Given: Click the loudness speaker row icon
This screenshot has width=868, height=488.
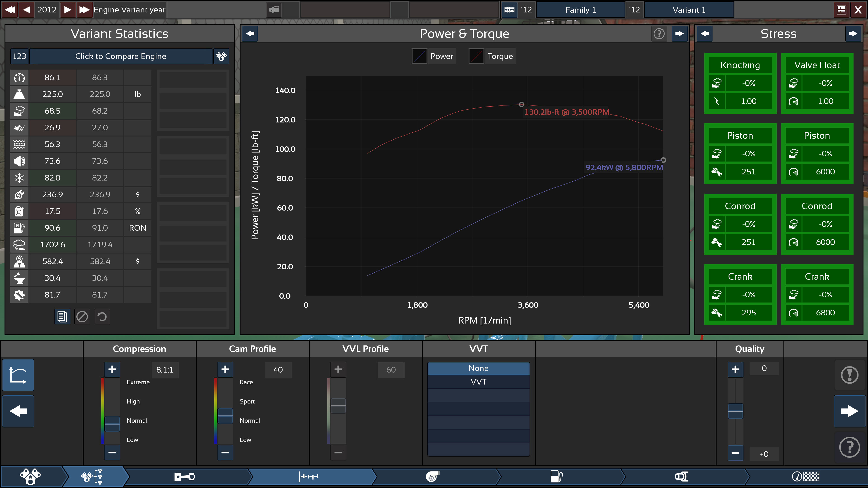Looking at the screenshot, I should pos(19,161).
